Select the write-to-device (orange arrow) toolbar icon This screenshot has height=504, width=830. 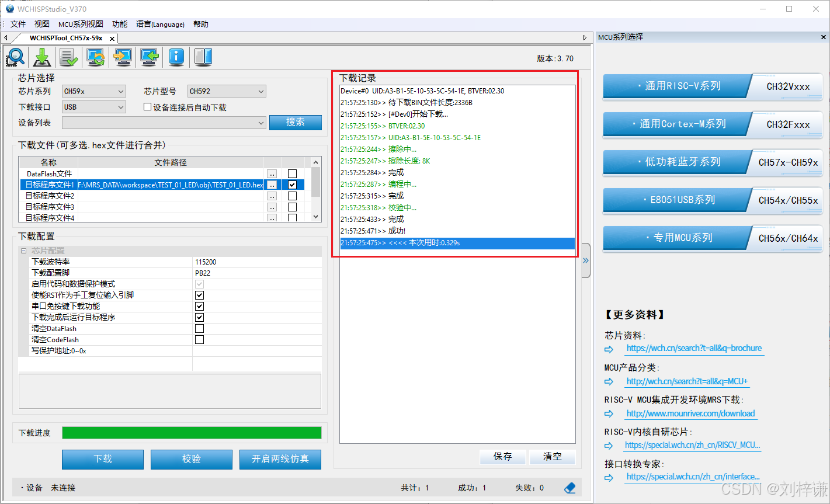(x=122, y=57)
